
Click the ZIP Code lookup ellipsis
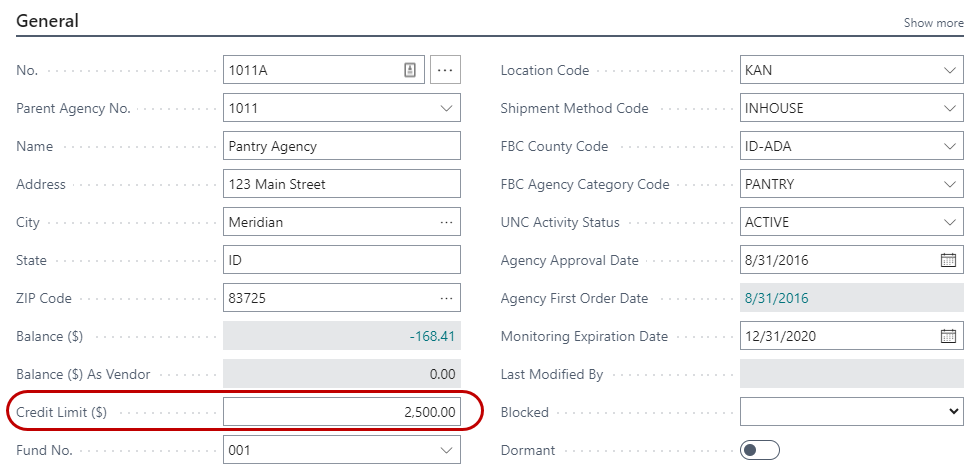point(446,298)
